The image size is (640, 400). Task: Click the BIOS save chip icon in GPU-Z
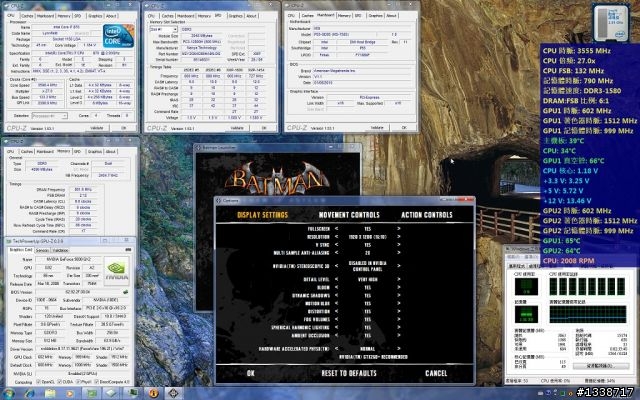[x=126, y=292]
